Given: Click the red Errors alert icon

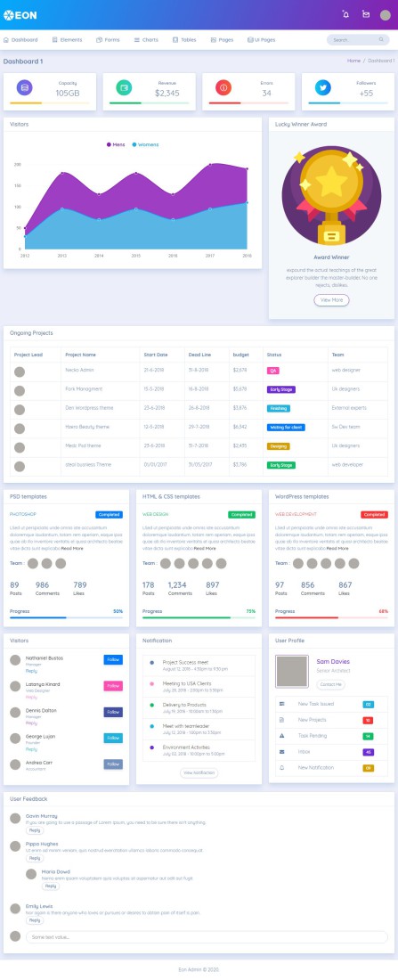Looking at the screenshot, I should [223, 87].
